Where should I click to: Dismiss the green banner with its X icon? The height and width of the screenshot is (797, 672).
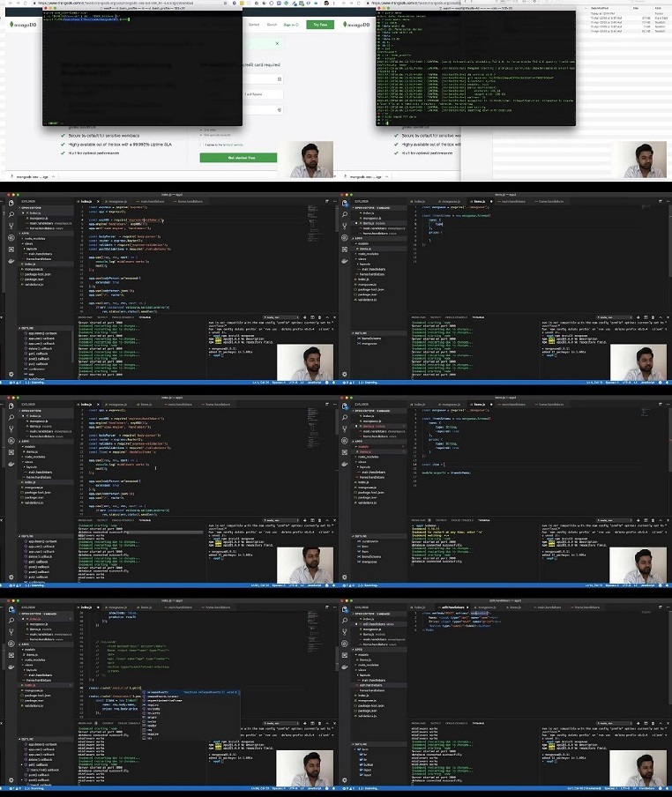click(x=277, y=44)
